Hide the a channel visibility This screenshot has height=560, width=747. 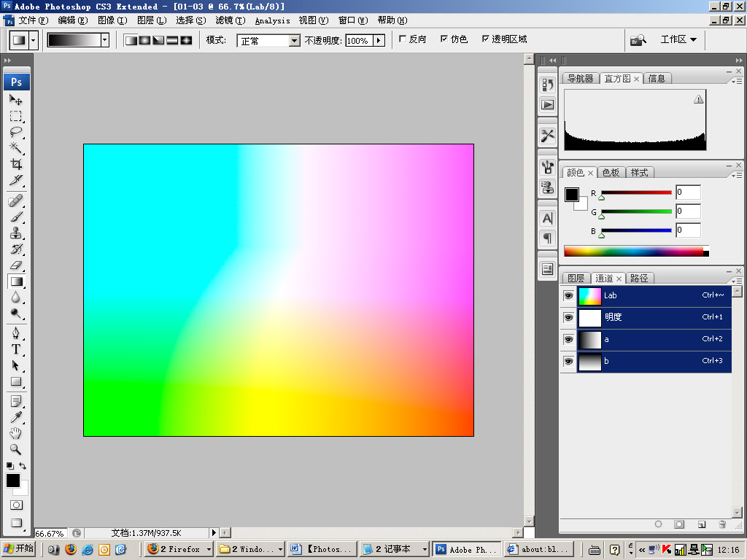568,340
